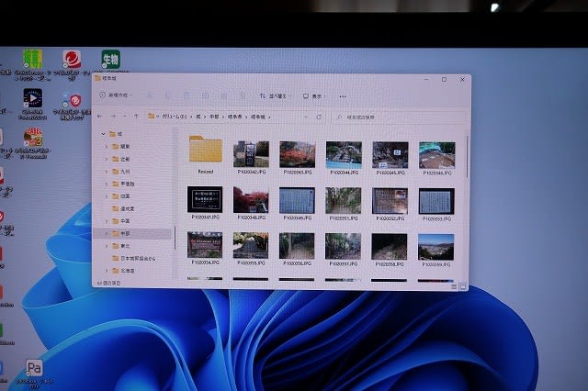The image size is (588, 391).
Task: Open the Pa app desktop icon
Action: coord(35,370)
